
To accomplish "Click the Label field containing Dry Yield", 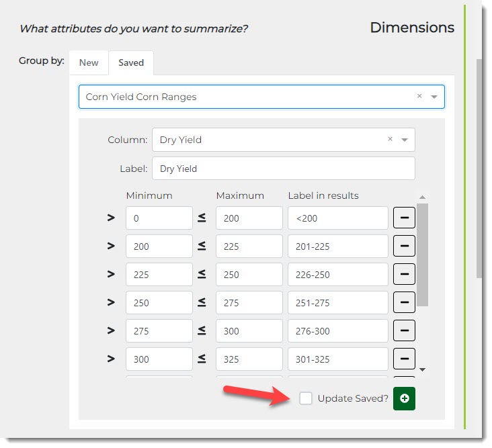I will [x=283, y=169].
